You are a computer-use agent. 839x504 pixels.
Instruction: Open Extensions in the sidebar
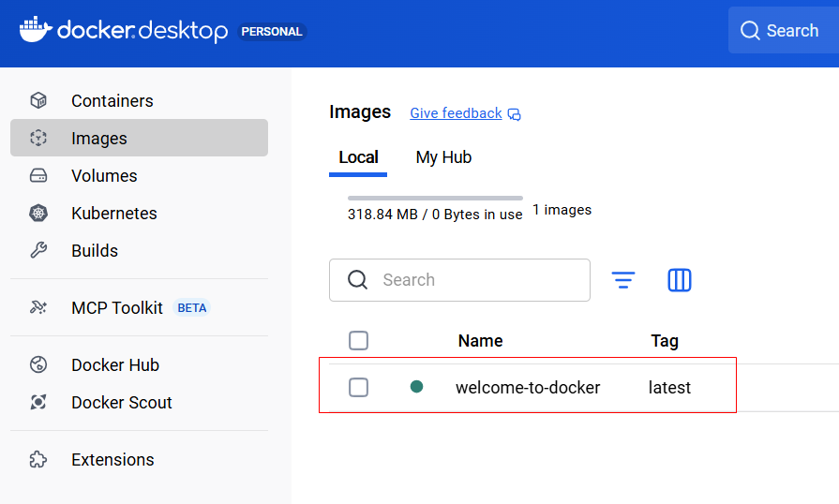[x=139, y=459]
